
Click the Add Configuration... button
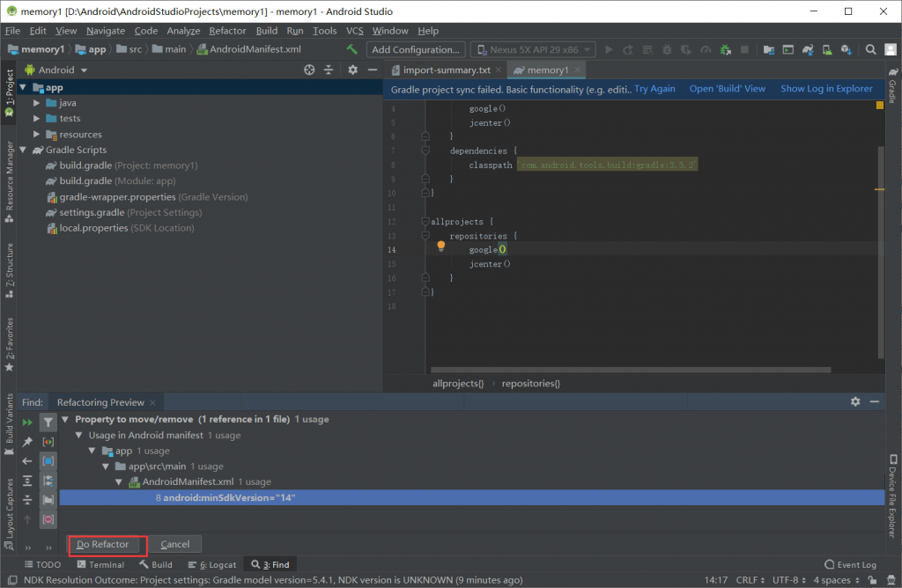[x=416, y=50]
